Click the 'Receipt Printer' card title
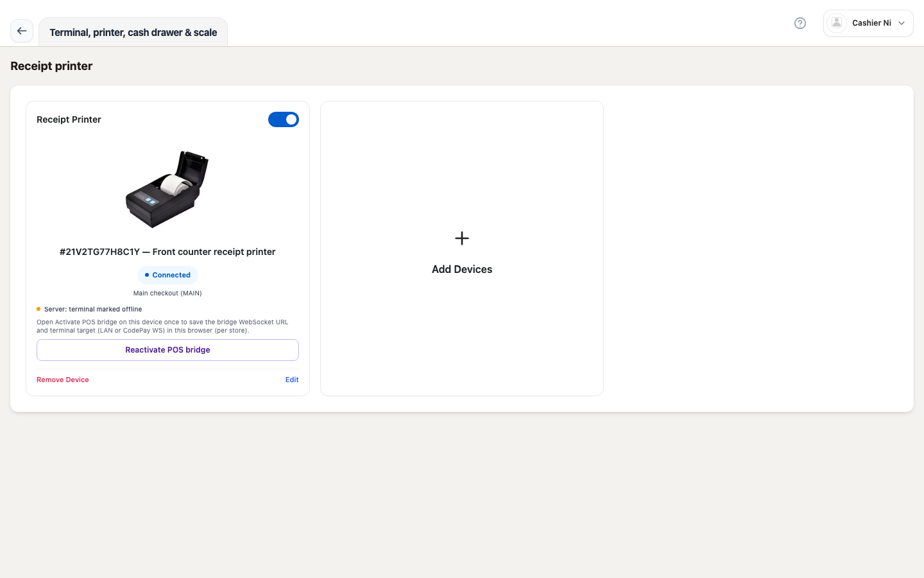 tap(69, 119)
